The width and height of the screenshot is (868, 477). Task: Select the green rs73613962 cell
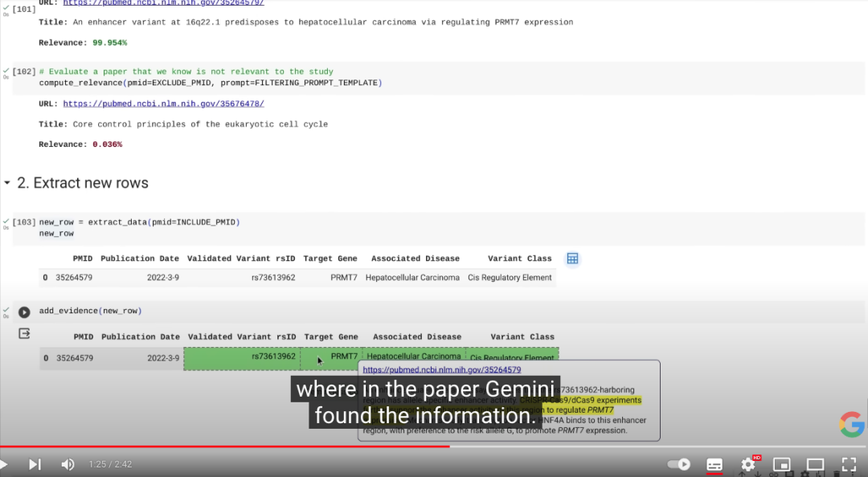point(242,357)
